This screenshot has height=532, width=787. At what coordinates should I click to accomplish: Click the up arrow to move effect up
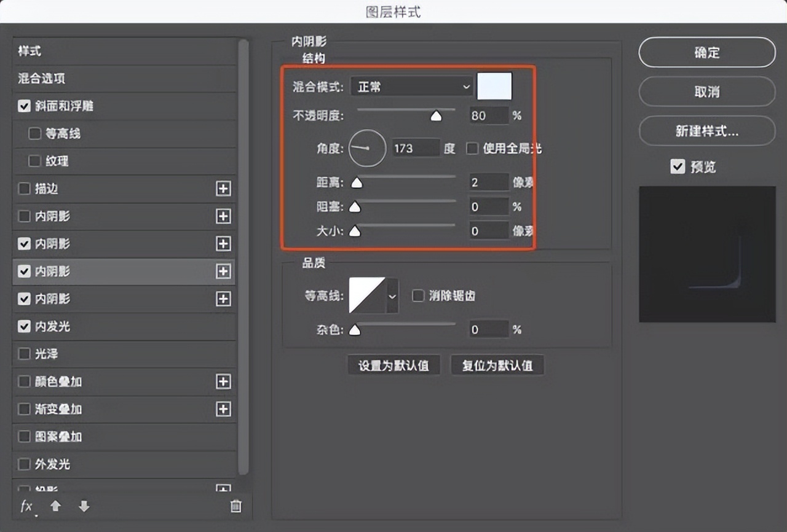[x=55, y=506]
